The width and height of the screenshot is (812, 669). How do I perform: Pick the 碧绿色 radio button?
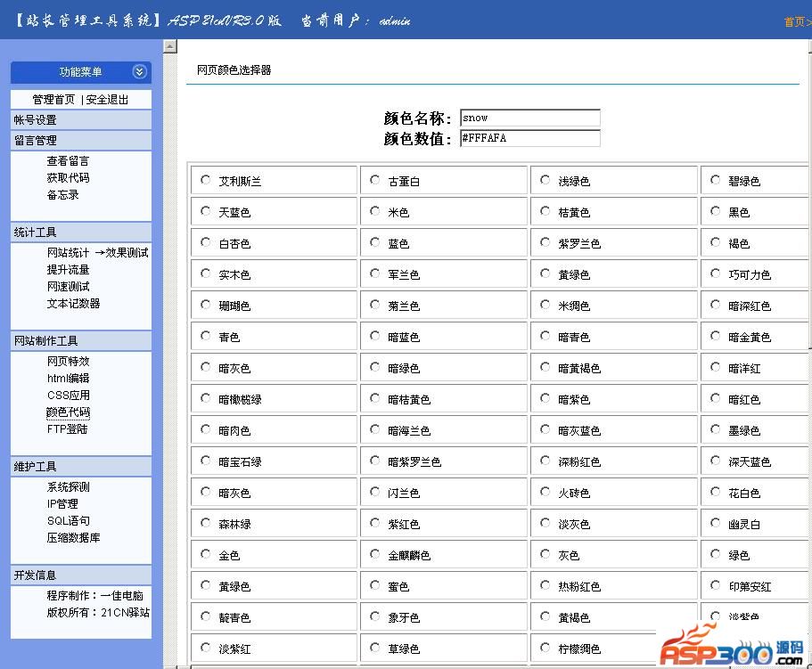click(715, 180)
